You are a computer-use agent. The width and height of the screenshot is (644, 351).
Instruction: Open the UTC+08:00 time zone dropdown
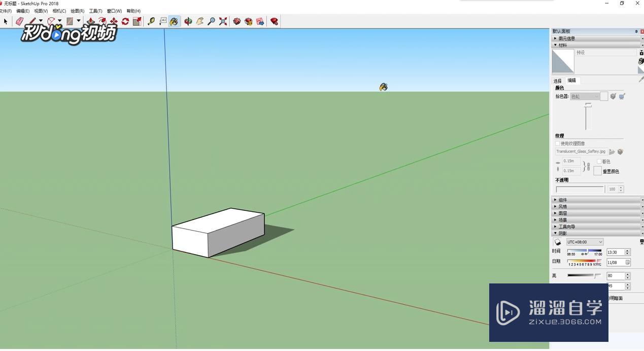(585, 242)
